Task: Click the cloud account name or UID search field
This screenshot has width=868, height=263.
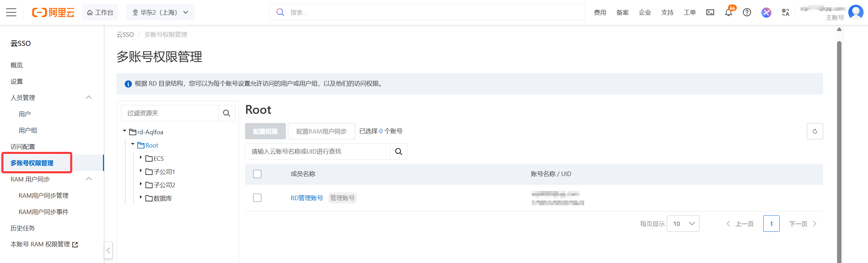Action: (317, 152)
